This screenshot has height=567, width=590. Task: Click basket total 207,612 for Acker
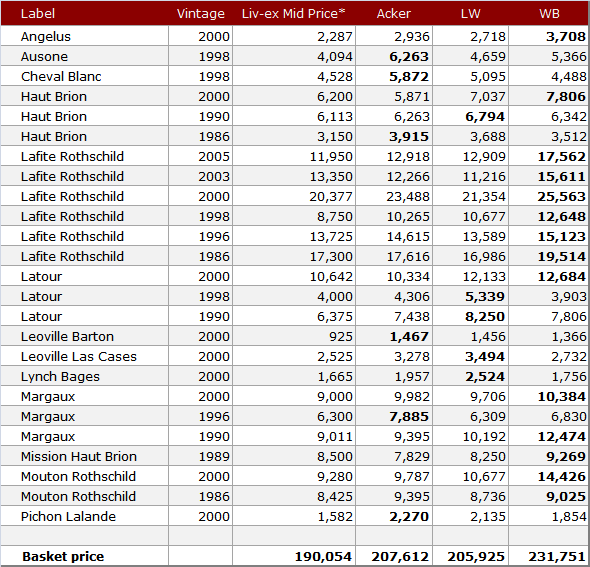coord(400,556)
